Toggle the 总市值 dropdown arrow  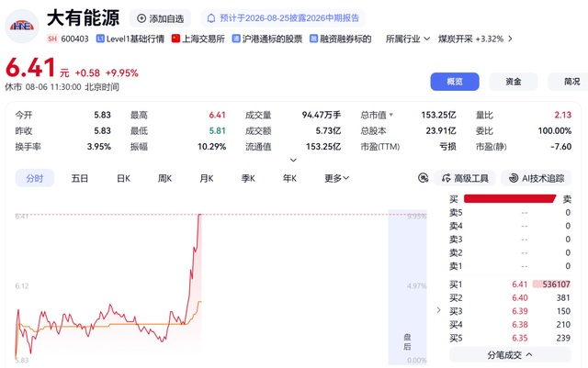coord(391,115)
